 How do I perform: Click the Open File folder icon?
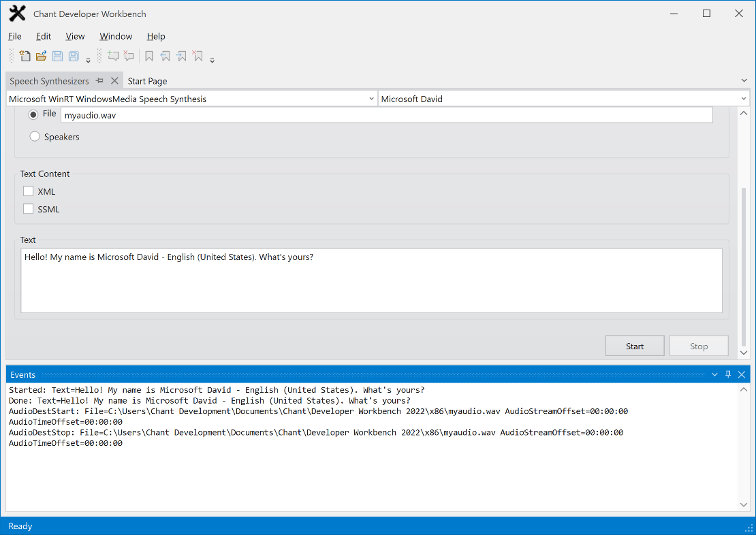tap(41, 56)
